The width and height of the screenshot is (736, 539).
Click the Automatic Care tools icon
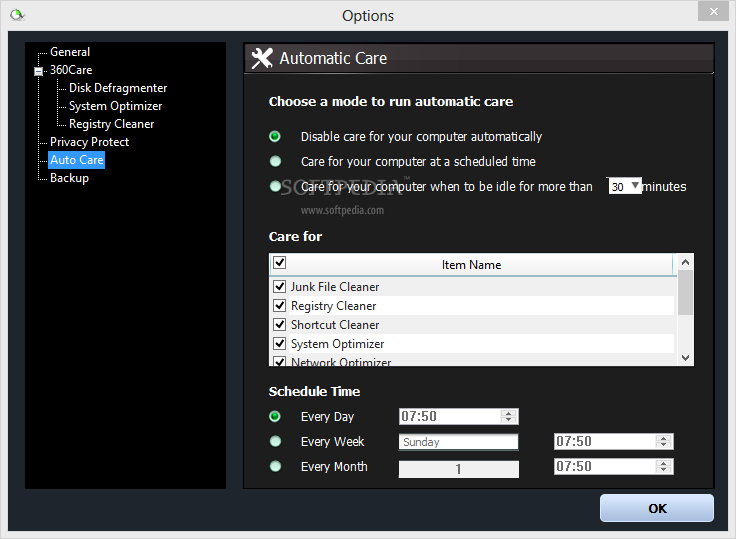[261, 58]
